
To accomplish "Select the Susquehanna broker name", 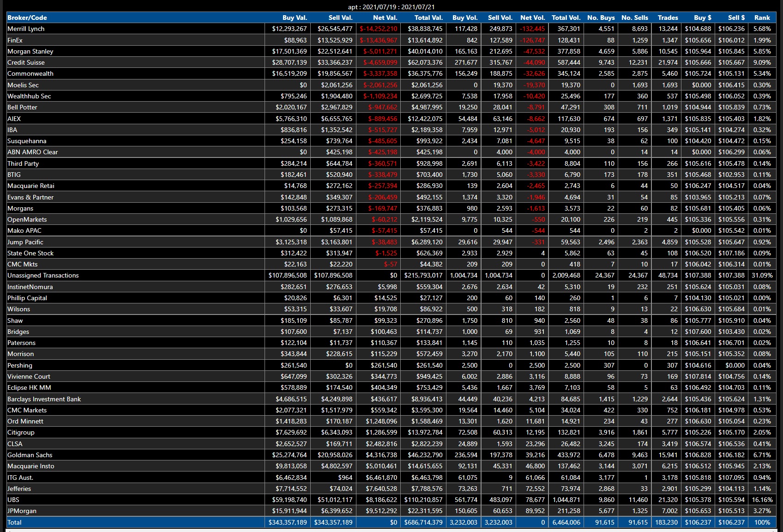I will [27, 141].
